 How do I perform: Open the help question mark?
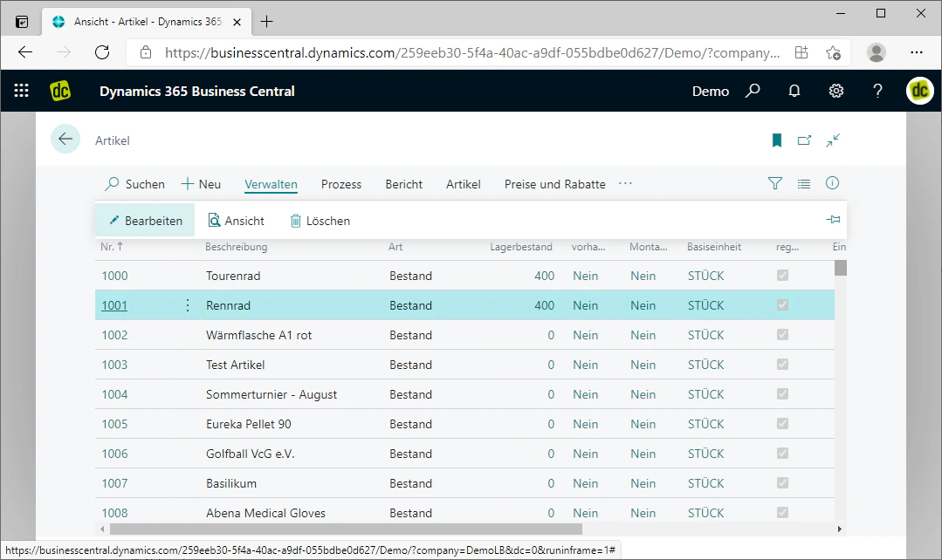877,91
